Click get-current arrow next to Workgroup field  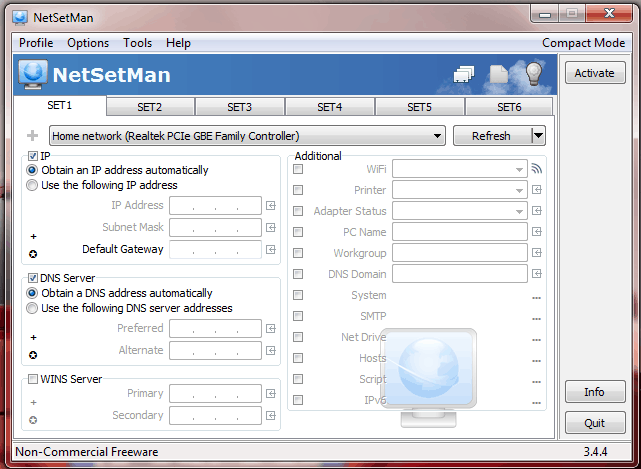(x=537, y=253)
